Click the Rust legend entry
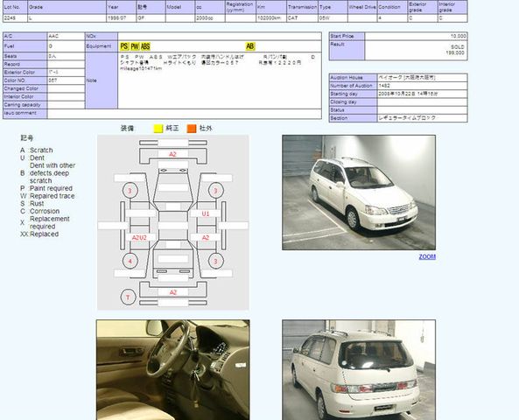 pyautogui.click(x=37, y=203)
